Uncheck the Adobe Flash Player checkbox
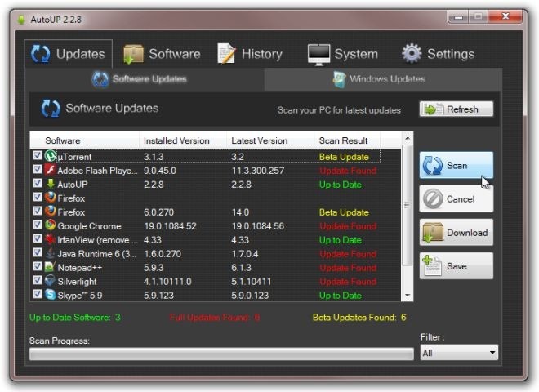This screenshot has height=392, width=539. click(38, 170)
